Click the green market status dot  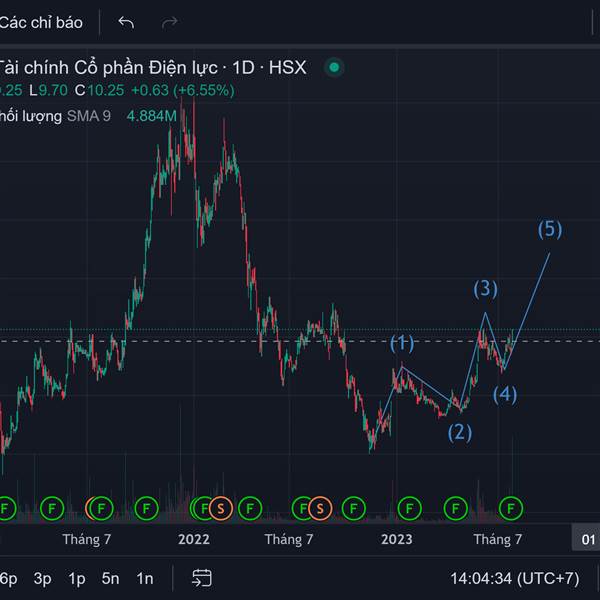tap(334, 68)
